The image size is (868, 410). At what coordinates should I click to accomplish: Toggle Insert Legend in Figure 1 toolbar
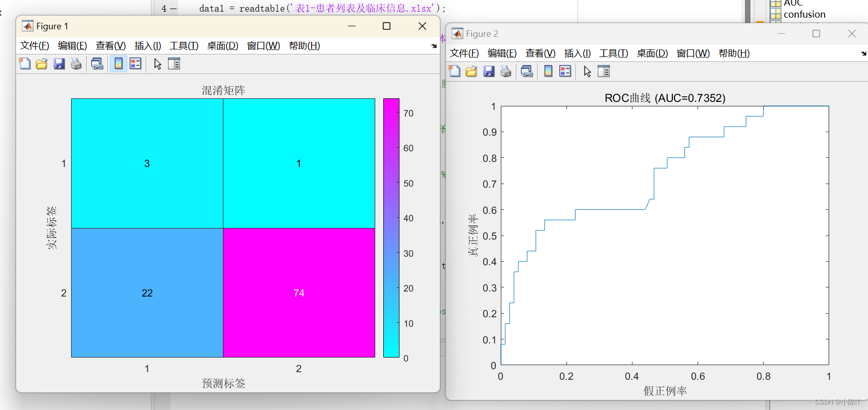pyautogui.click(x=136, y=64)
